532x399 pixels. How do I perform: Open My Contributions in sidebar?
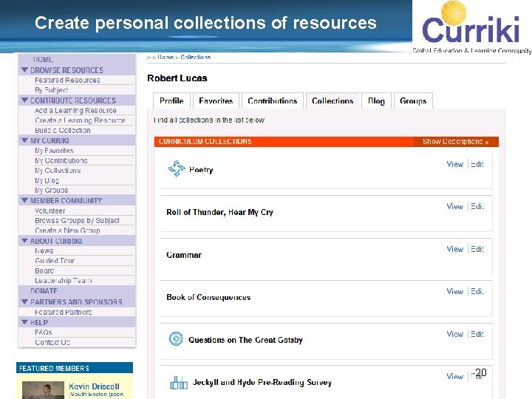(x=61, y=160)
